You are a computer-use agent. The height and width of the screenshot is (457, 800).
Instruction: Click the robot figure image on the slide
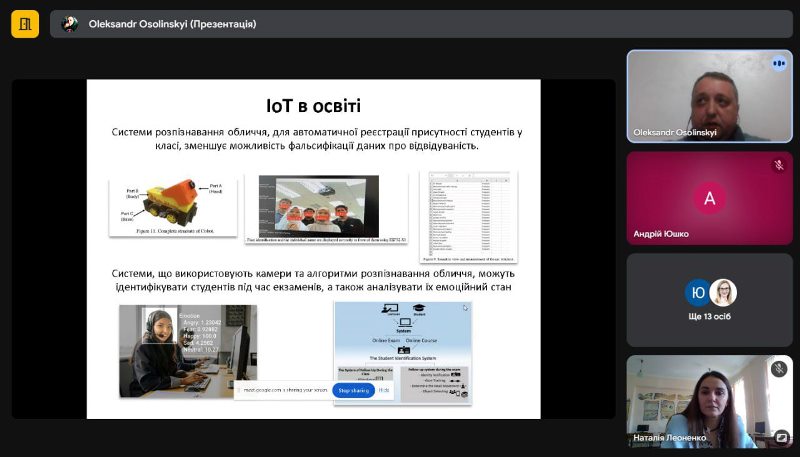(172, 205)
